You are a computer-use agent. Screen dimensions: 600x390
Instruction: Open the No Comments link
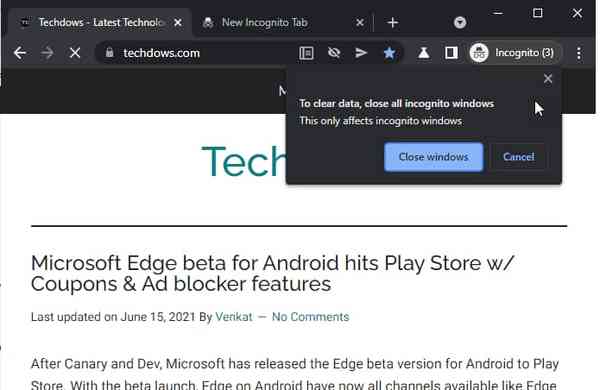coord(310,317)
